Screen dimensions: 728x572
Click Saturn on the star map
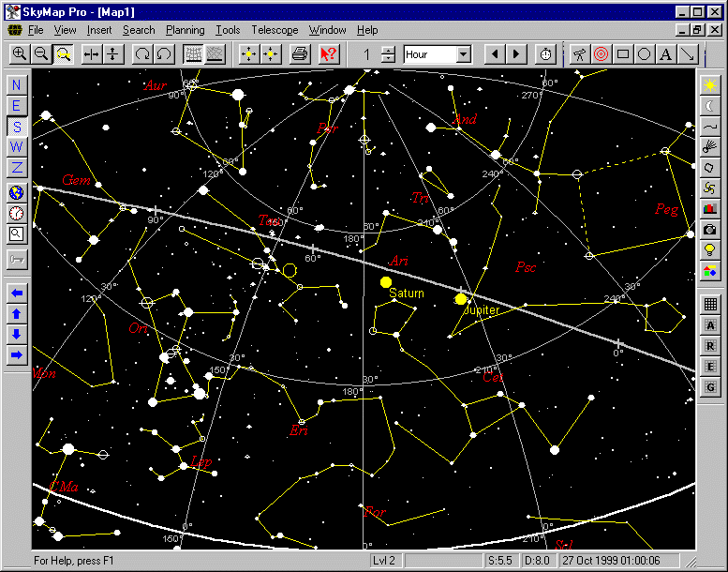[x=385, y=282]
